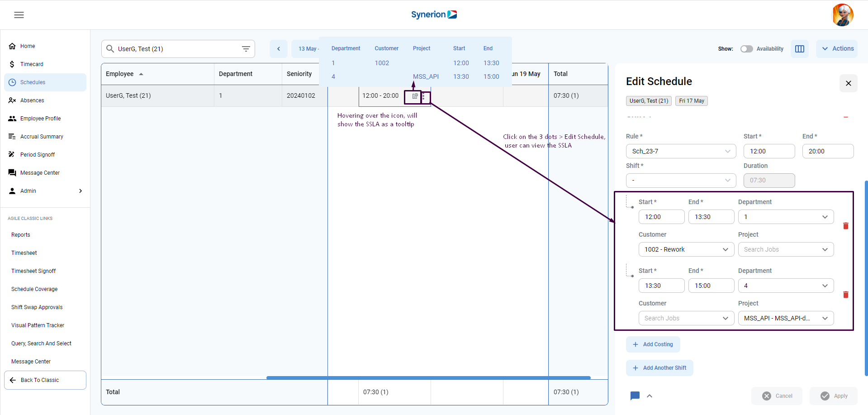This screenshot has width=868, height=415.
Task: Open the three dots shift menu
Action: 424,97
